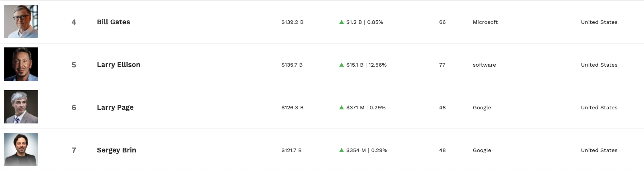Click rank number 5 in the list

point(74,65)
